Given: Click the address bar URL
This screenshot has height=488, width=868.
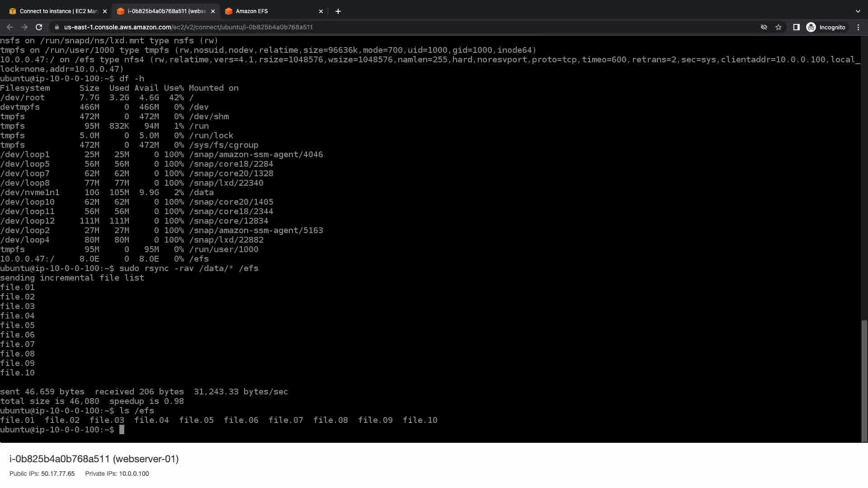Looking at the screenshot, I should [188, 27].
